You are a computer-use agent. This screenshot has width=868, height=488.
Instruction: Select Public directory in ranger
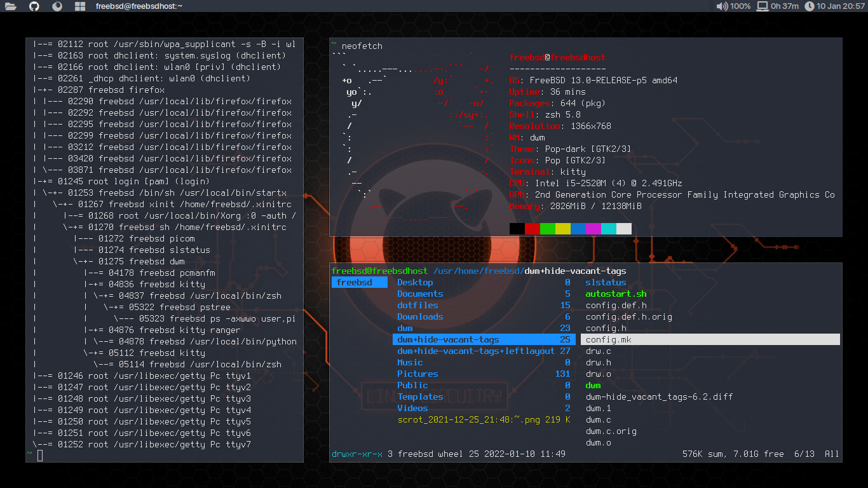click(484, 386)
